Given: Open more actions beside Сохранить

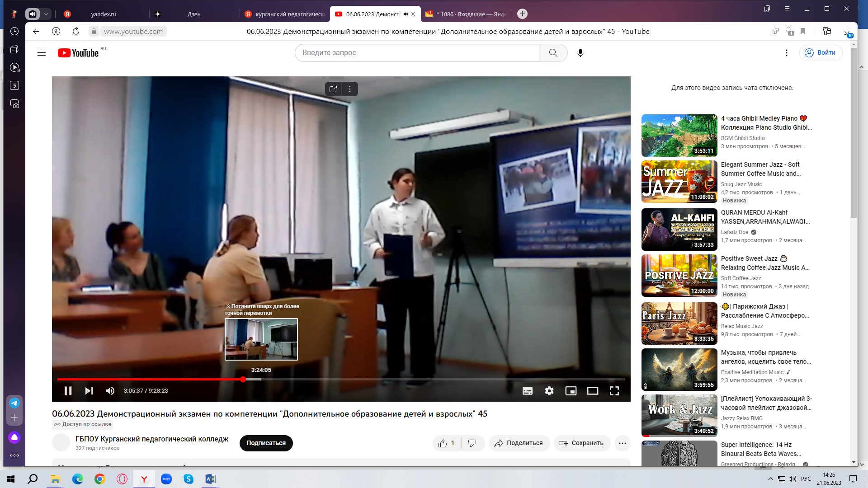Looking at the screenshot, I should [623, 443].
